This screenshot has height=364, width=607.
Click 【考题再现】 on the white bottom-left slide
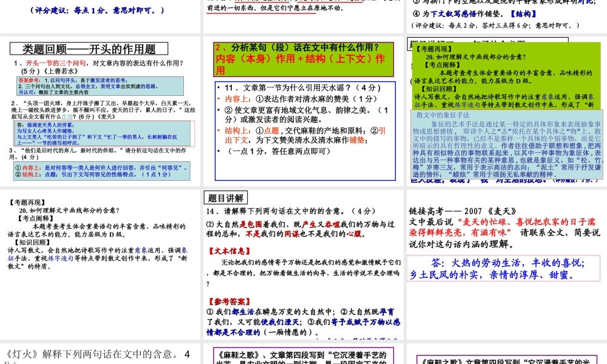click(27, 202)
